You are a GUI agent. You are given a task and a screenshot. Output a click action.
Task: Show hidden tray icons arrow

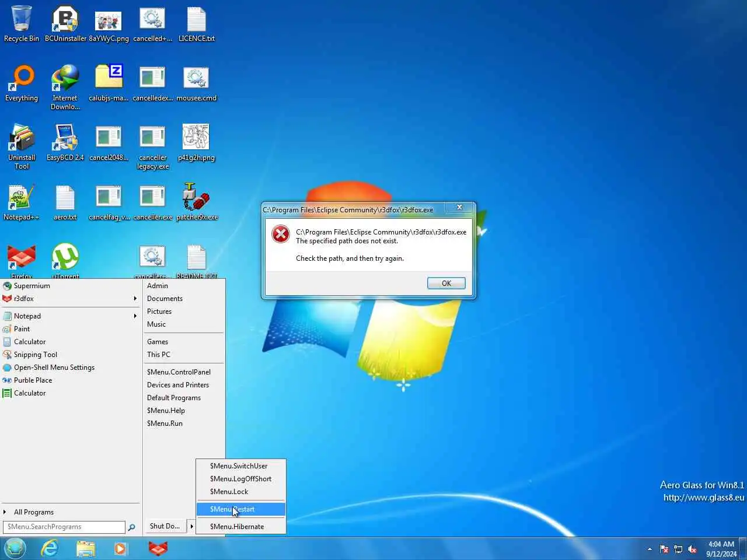tap(650, 549)
